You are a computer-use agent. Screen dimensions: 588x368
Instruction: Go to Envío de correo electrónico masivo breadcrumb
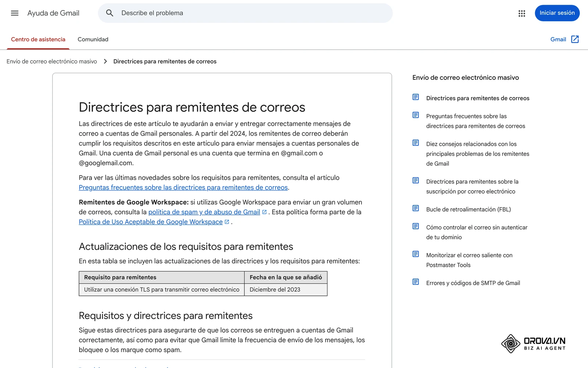click(x=52, y=61)
